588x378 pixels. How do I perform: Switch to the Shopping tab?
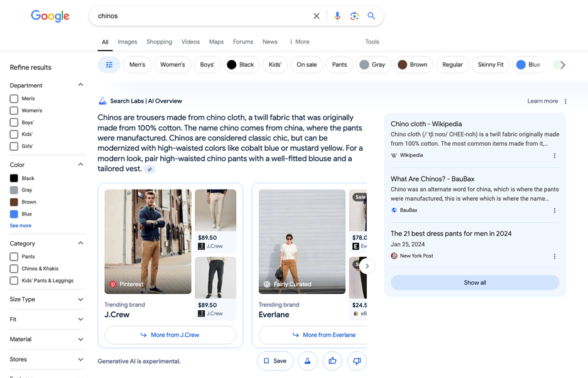tap(159, 42)
